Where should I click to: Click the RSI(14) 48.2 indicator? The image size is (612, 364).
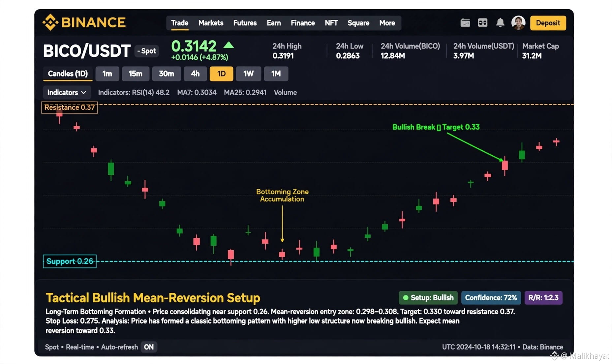click(151, 92)
